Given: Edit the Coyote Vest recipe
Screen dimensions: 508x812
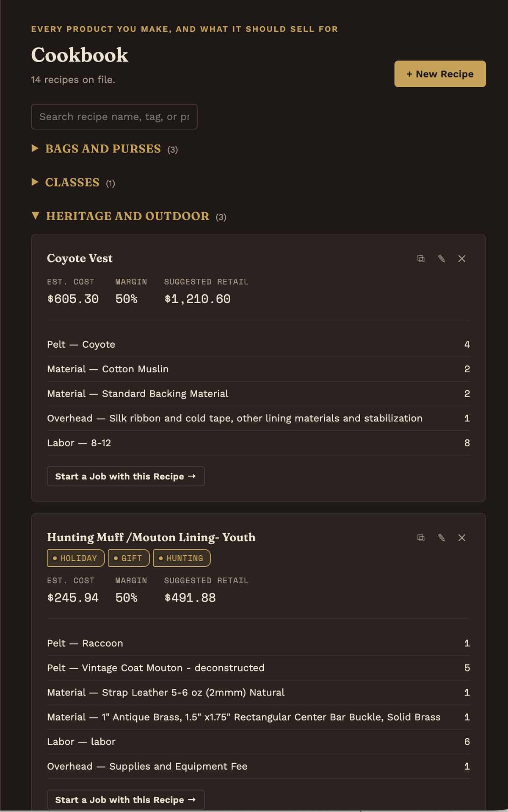Looking at the screenshot, I should [x=441, y=258].
